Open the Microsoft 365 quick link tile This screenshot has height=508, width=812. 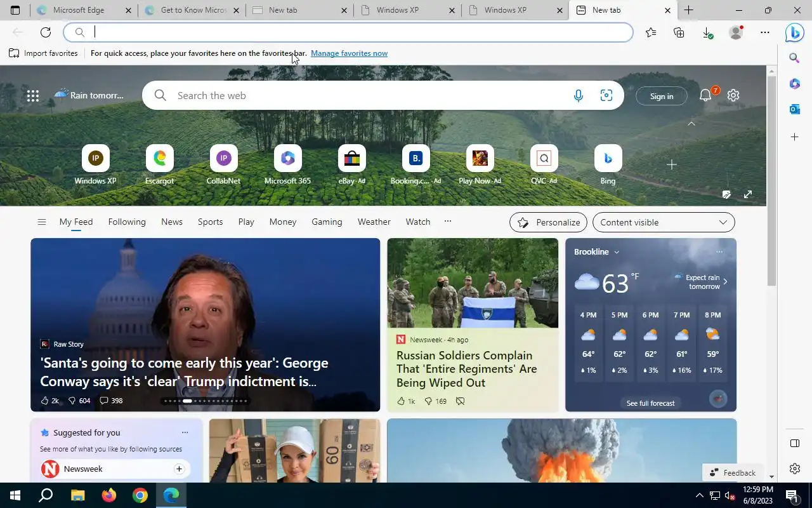point(287,165)
